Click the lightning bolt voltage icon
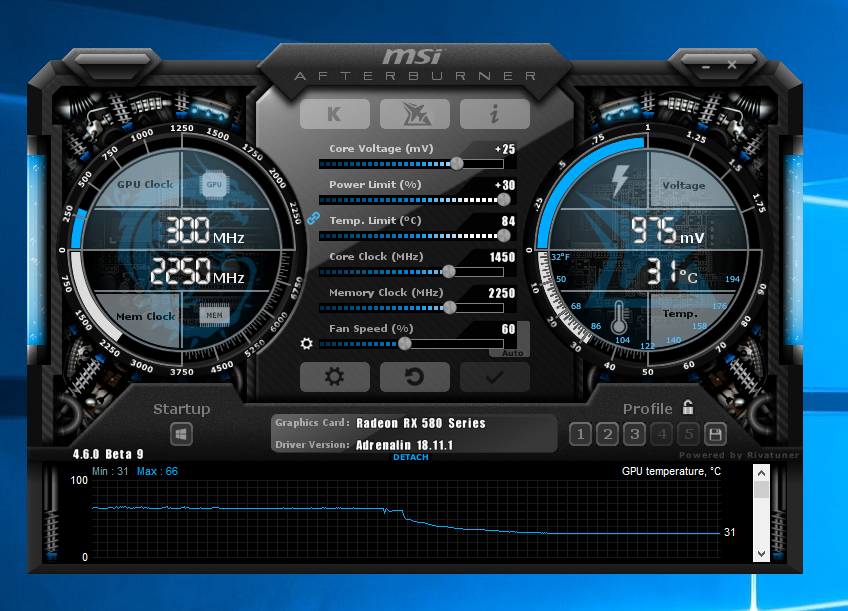Screen dimensions: 848x611 click(x=619, y=180)
